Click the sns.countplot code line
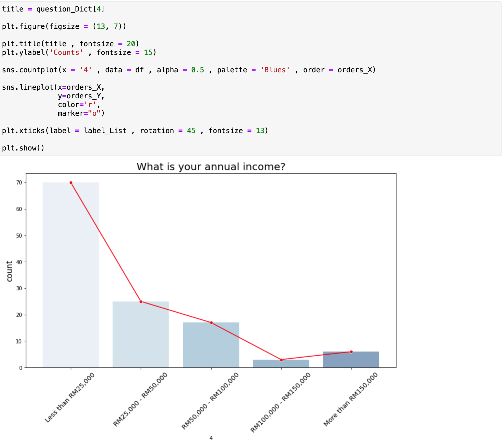504x442 pixels. pyautogui.click(x=189, y=70)
